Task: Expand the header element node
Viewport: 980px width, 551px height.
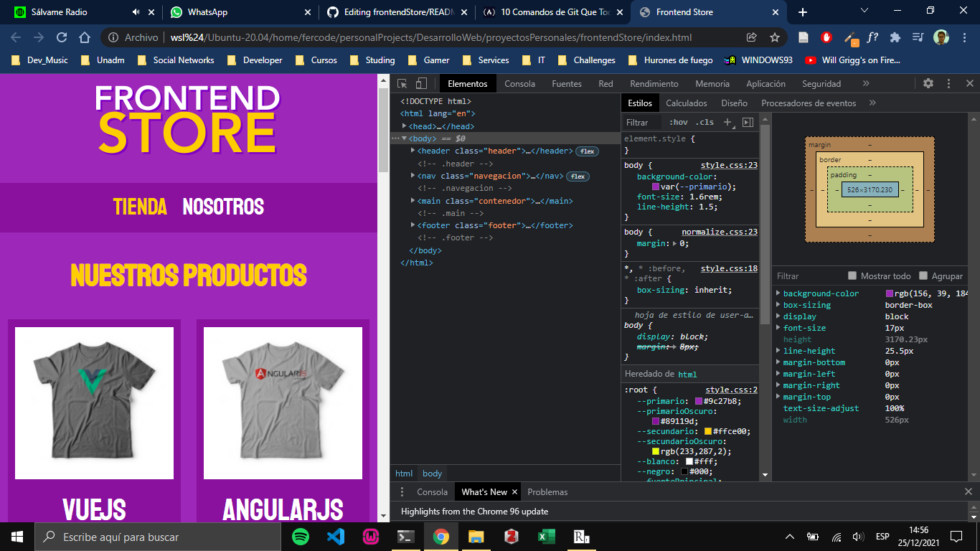Action: [x=413, y=151]
